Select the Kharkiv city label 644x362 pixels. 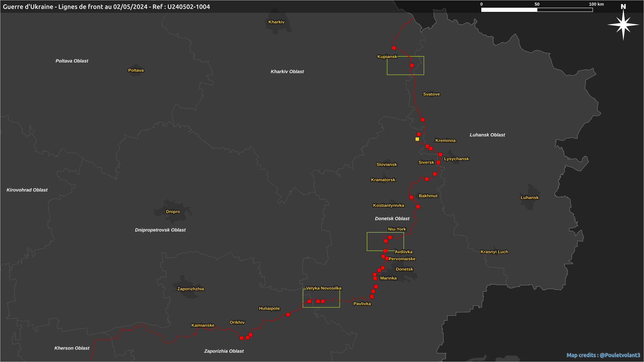[x=276, y=22]
